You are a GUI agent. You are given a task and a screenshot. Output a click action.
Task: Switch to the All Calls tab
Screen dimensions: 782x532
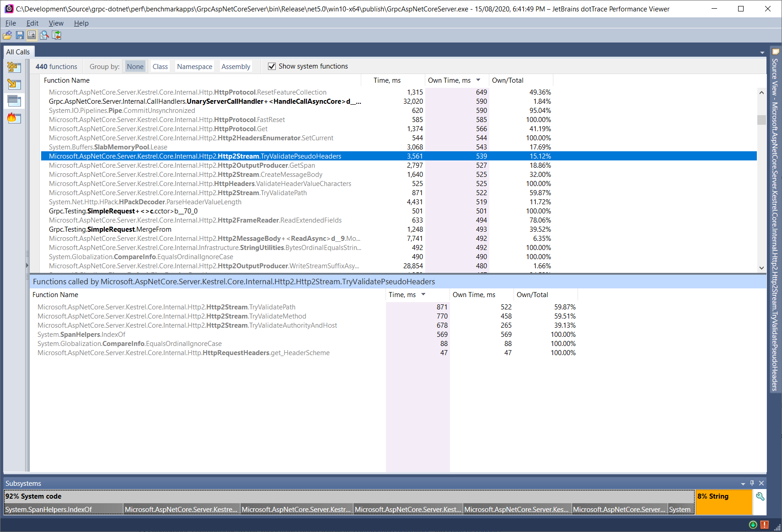coord(18,52)
